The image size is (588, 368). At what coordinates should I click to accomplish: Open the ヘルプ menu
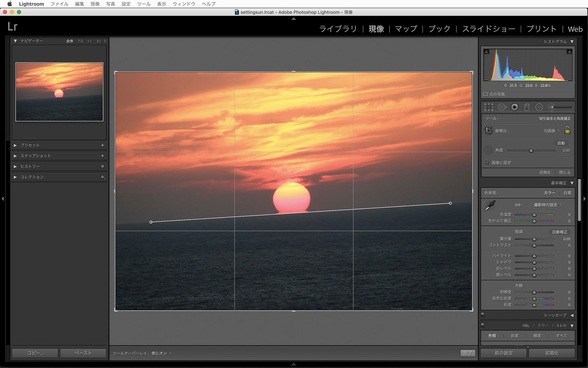point(209,4)
